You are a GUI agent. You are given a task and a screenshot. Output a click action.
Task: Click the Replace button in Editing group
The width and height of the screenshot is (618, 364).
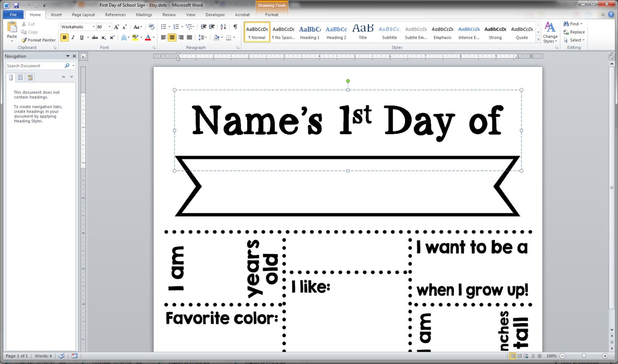tap(574, 32)
